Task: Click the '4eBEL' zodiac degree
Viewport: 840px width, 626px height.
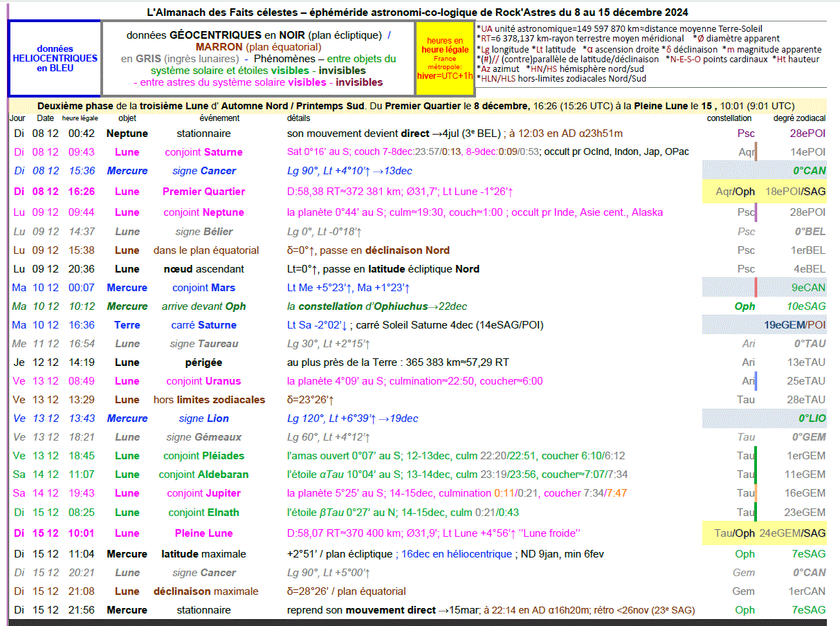Action: click(810, 269)
